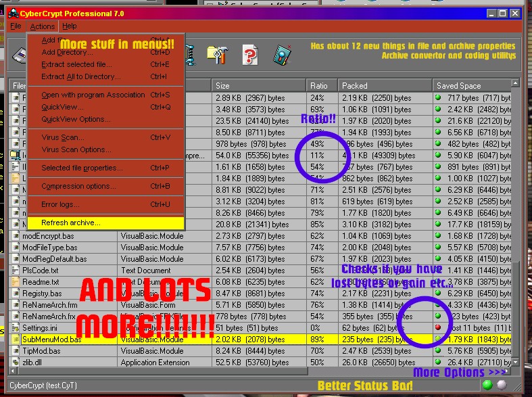Open QuickView Options... from menu
532x397 pixels.
click(x=105, y=120)
